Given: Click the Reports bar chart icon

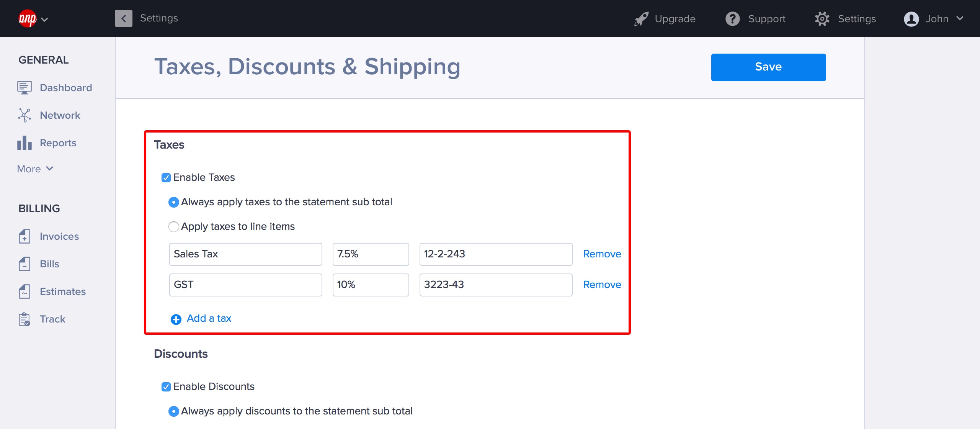Looking at the screenshot, I should point(24,143).
